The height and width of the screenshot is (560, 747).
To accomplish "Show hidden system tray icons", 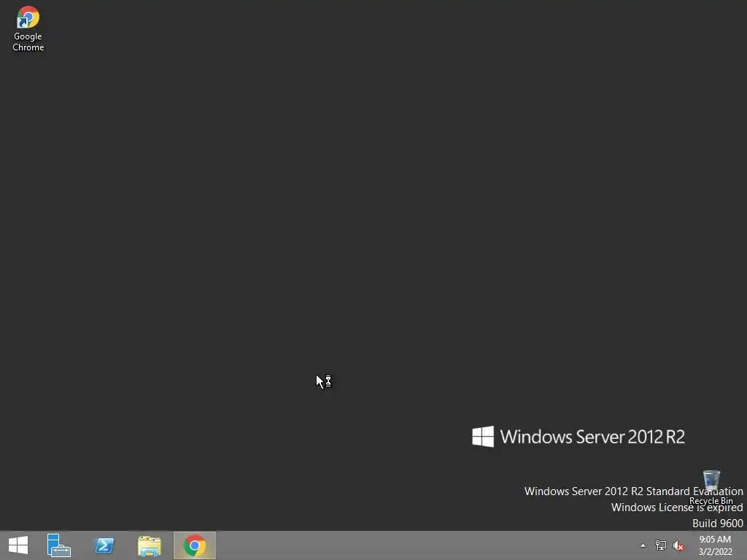I will point(643,545).
